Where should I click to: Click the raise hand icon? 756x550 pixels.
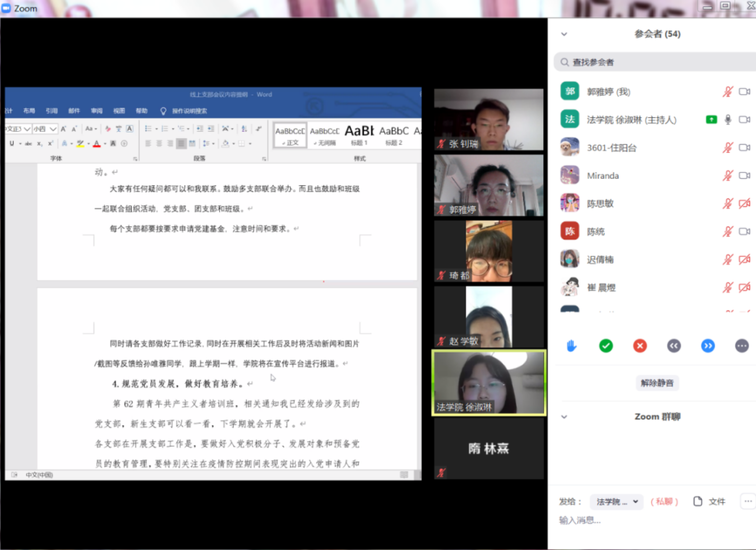click(x=571, y=346)
